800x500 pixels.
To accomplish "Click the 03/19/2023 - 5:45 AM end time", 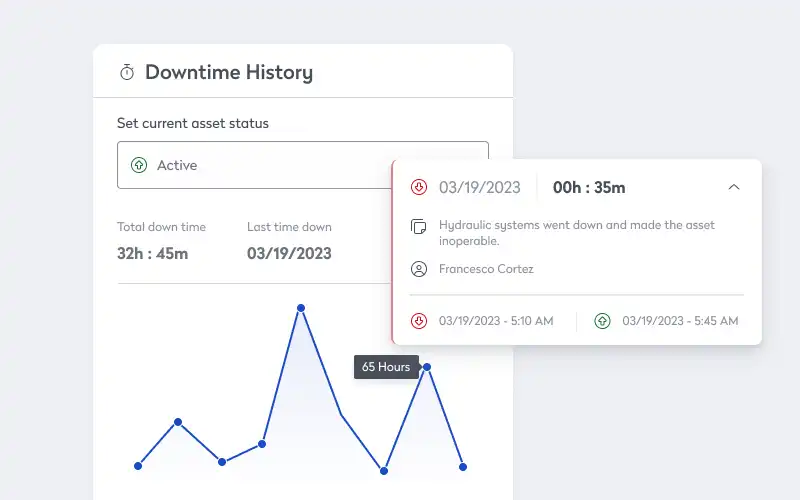I will (x=680, y=321).
